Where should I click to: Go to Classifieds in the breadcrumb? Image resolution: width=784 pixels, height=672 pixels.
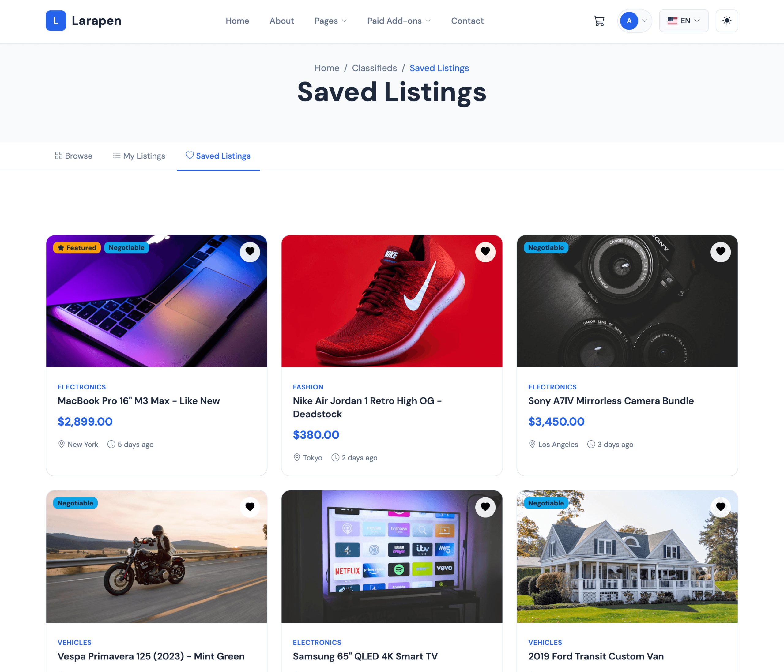click(x=374, y=68)
